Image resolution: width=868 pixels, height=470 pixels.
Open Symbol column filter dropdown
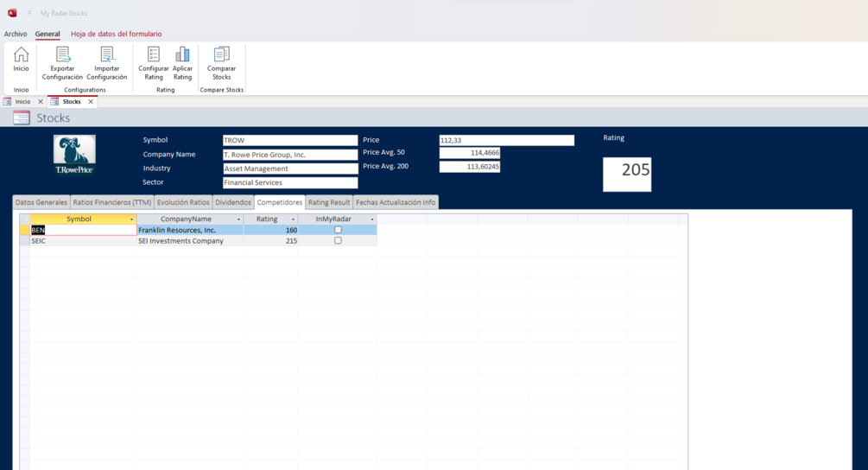coord(132,219)
